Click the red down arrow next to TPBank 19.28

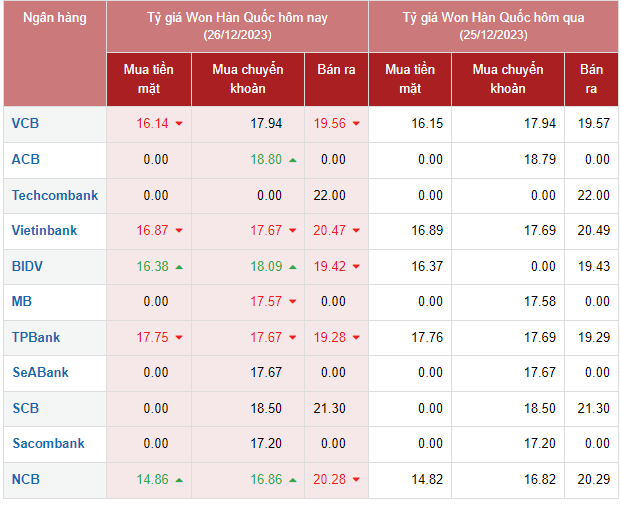point(355,338)
